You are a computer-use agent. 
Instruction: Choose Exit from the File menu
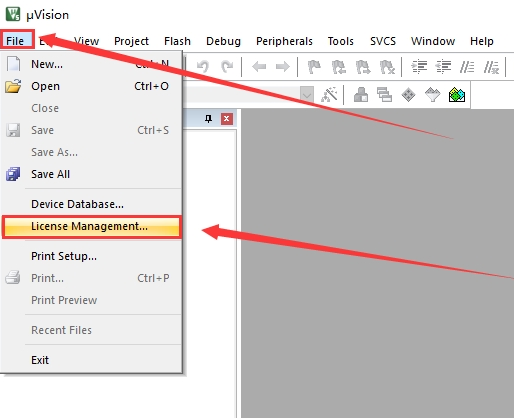click(91, 360)
